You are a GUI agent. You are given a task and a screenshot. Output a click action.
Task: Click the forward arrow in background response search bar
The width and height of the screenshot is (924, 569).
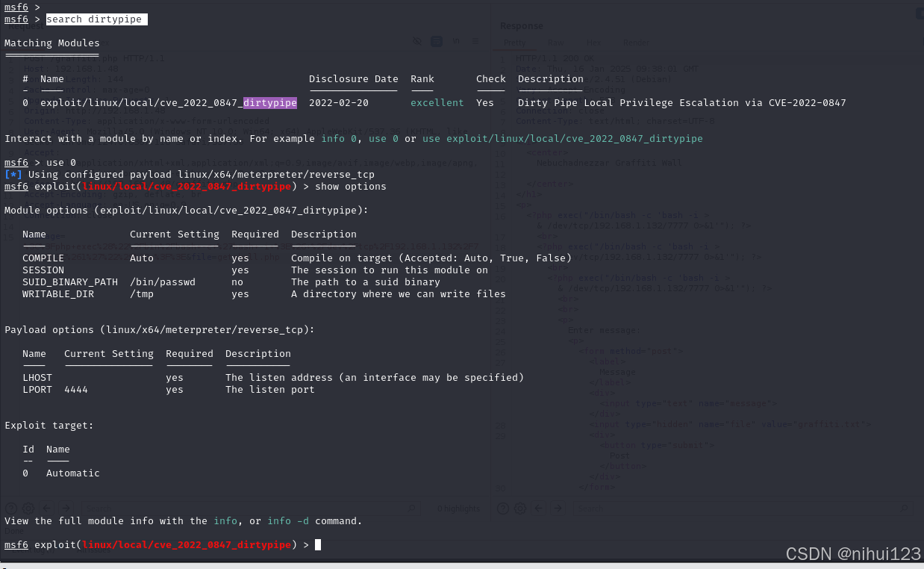559,509
